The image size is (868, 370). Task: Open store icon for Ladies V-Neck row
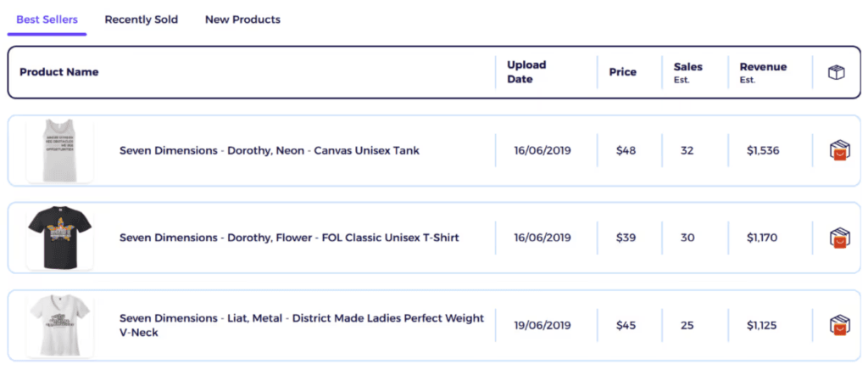839,325
